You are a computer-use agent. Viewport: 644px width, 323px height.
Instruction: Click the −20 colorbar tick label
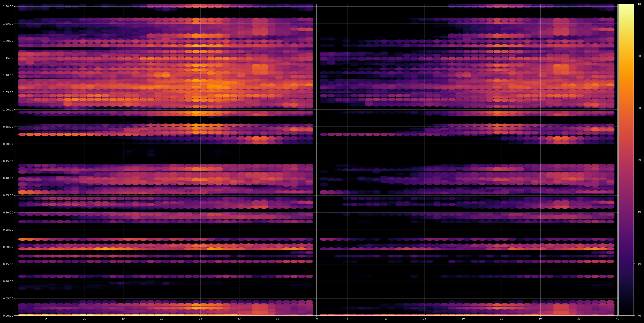(638, 56)
